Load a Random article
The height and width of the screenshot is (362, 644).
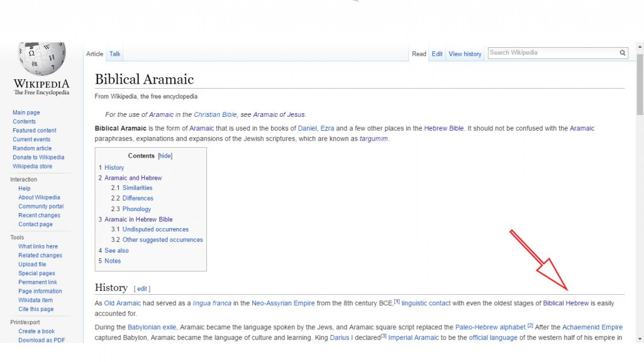32,148
